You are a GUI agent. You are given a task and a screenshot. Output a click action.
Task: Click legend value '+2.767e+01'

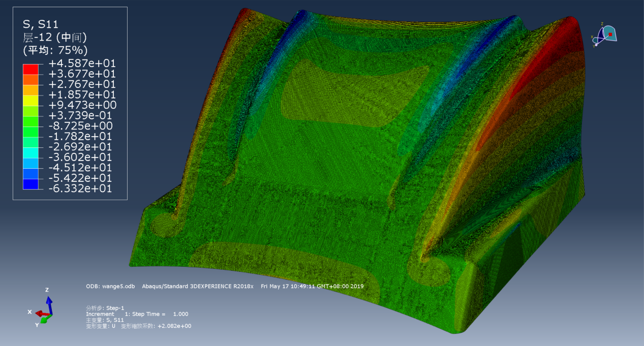82,84
